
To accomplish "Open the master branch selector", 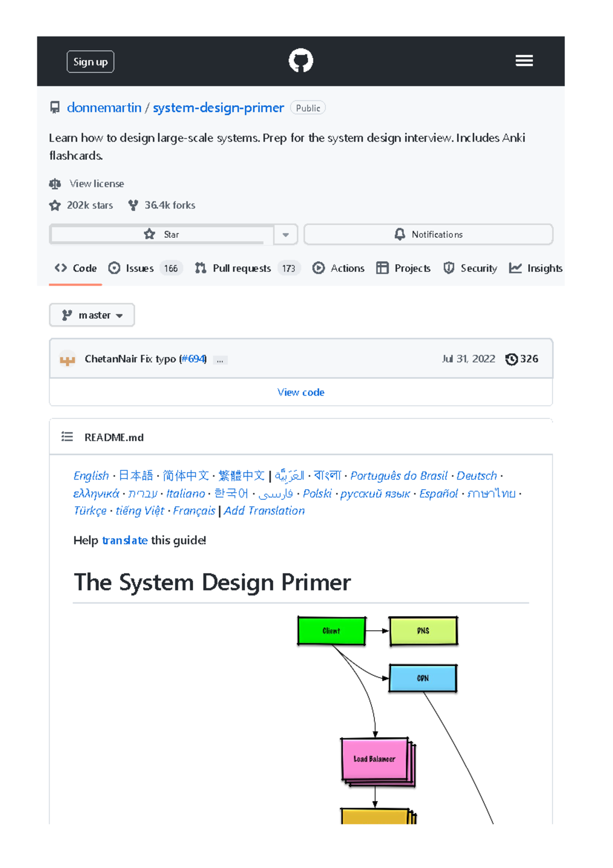I will (x=92, y=315).
